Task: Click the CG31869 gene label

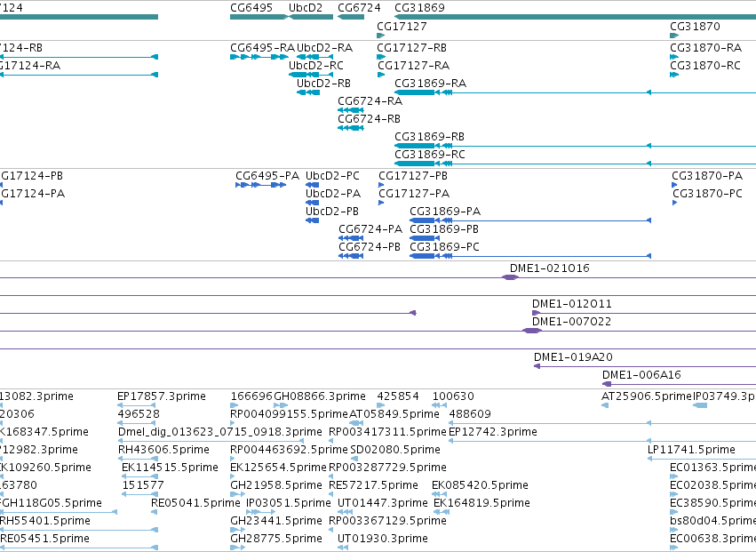Action: (419, 8)
